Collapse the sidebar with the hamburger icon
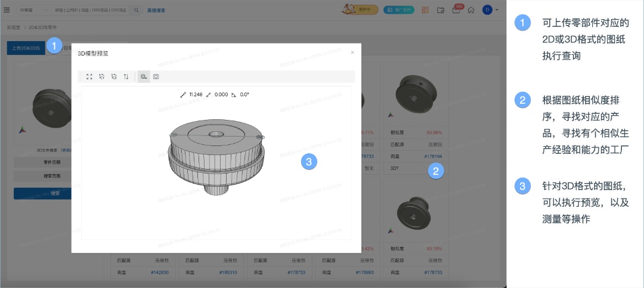 (7, 10)
